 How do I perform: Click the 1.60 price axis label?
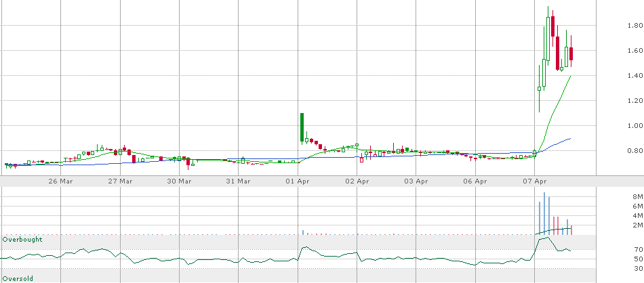pyautogui.click(x=635, y=51)
